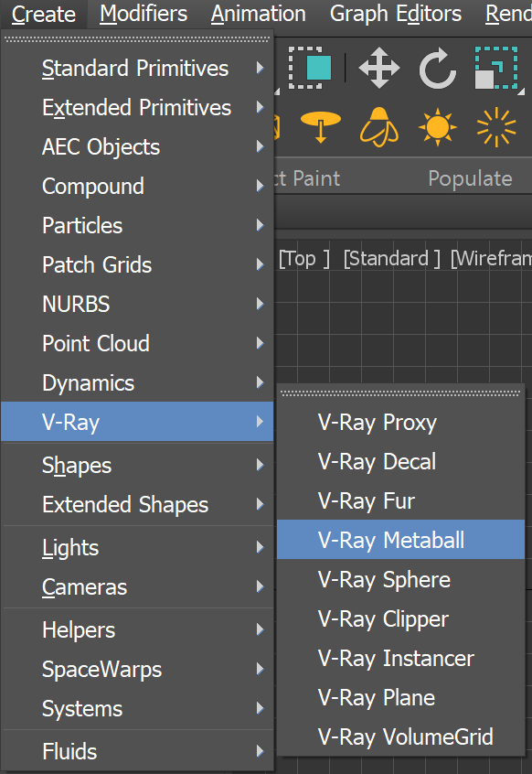Screen dimensions: 532x774
Task: Click the omni light starburst icon
Action: pyautogui.click(x=495, y=128)
